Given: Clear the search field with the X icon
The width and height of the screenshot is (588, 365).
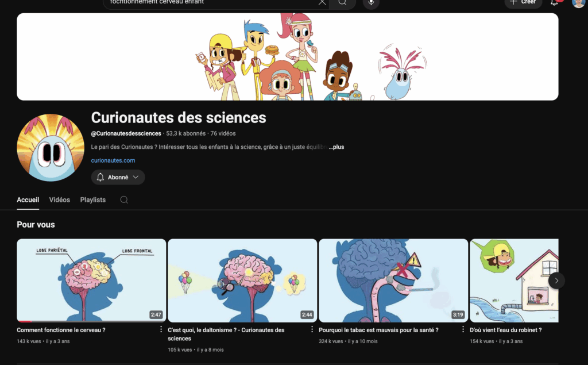Looking at the screenshot, I should tap(322, 2).
